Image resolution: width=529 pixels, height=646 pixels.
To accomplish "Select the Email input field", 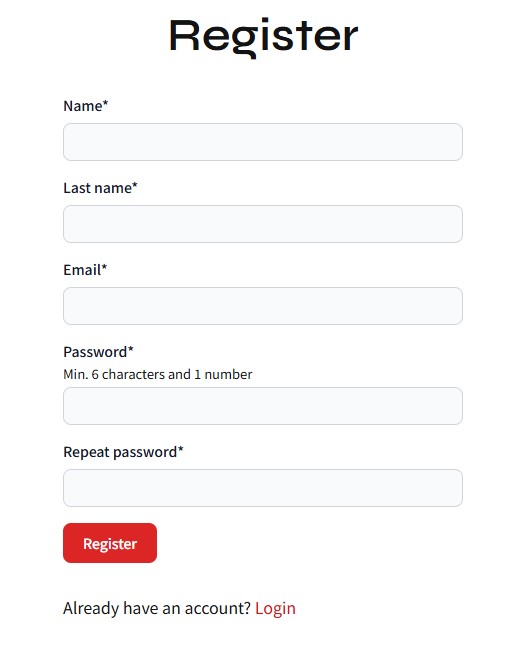I will click(263, 306).
